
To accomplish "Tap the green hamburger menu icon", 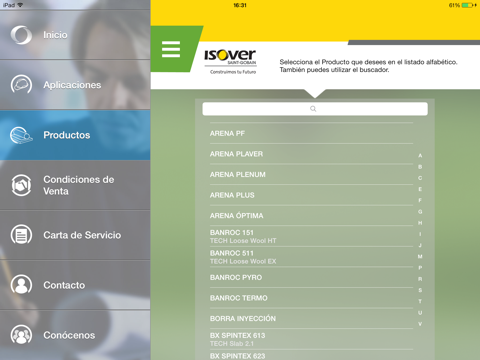I will point(171,49).
